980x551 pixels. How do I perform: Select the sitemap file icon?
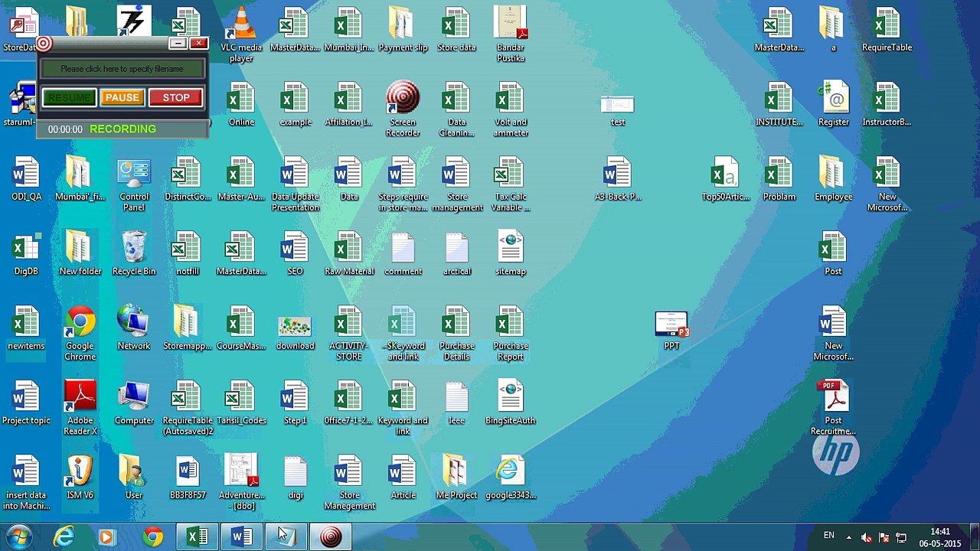[511, 254]
